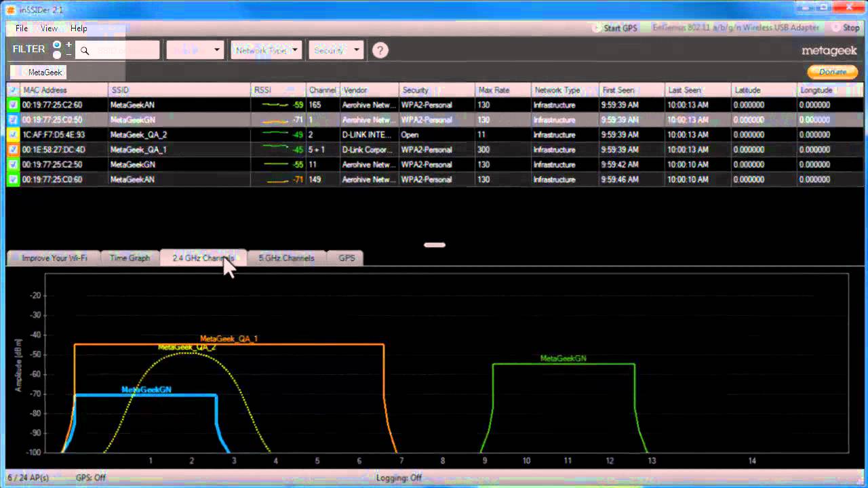Sort by First Seen column header
Screen dimensions: 868x488
(x=632, y=90)
